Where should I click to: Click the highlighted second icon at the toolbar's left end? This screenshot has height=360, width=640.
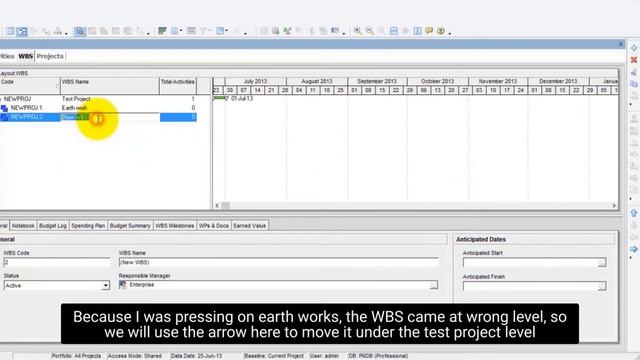click(22, 31)
